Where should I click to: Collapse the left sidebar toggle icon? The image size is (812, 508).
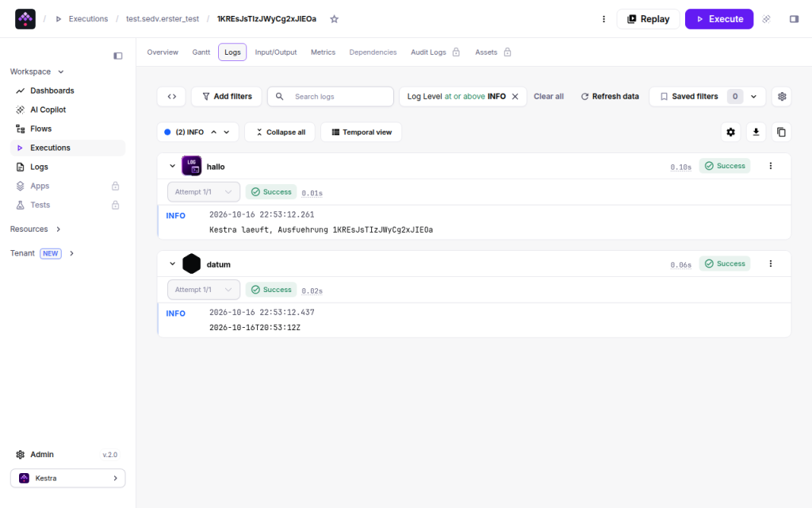(x=118, y=56)
